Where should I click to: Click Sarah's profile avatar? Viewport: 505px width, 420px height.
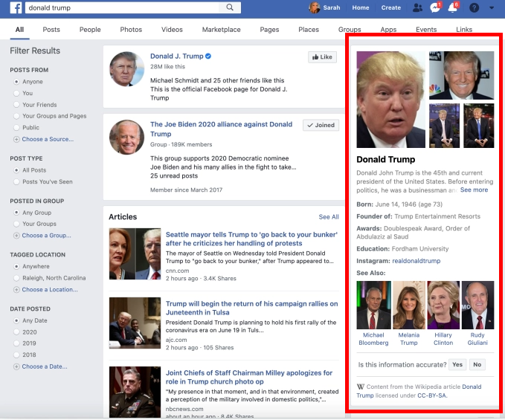[315, 7]
